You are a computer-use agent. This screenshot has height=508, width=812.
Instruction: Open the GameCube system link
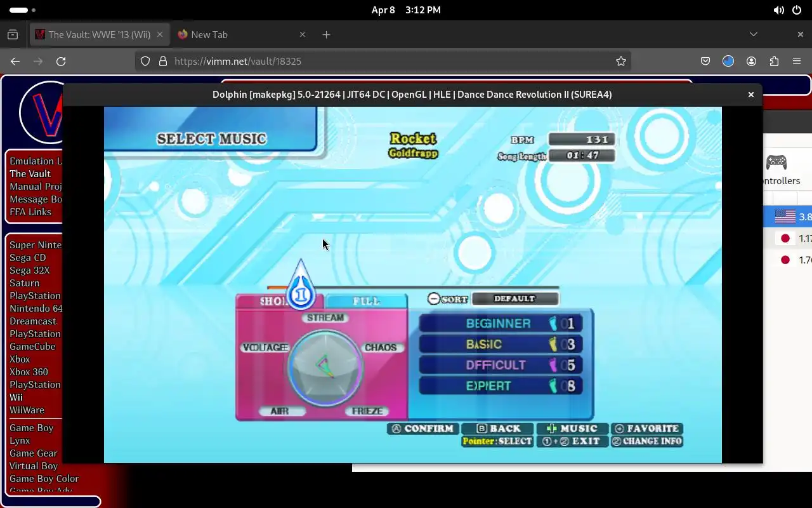[32, 346]
